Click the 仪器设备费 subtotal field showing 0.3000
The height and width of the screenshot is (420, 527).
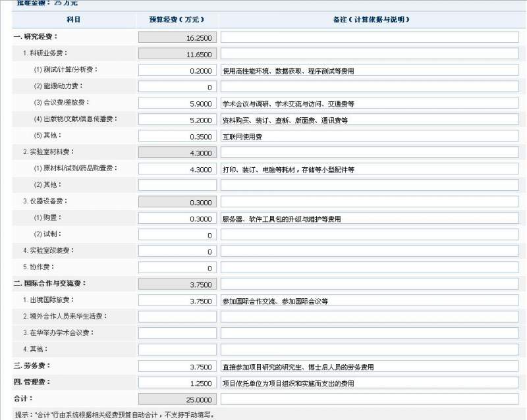[177, 202]
